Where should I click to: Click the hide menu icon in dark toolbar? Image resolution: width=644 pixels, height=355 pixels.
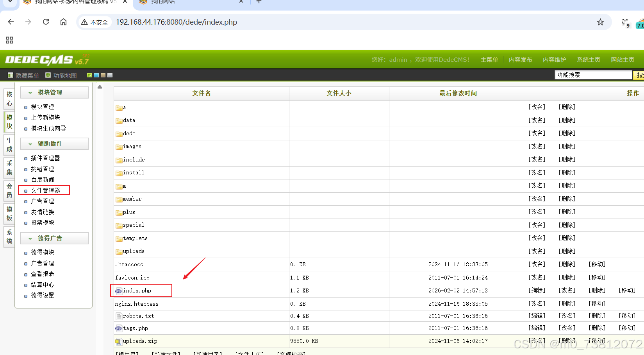[x=11, y=75]
